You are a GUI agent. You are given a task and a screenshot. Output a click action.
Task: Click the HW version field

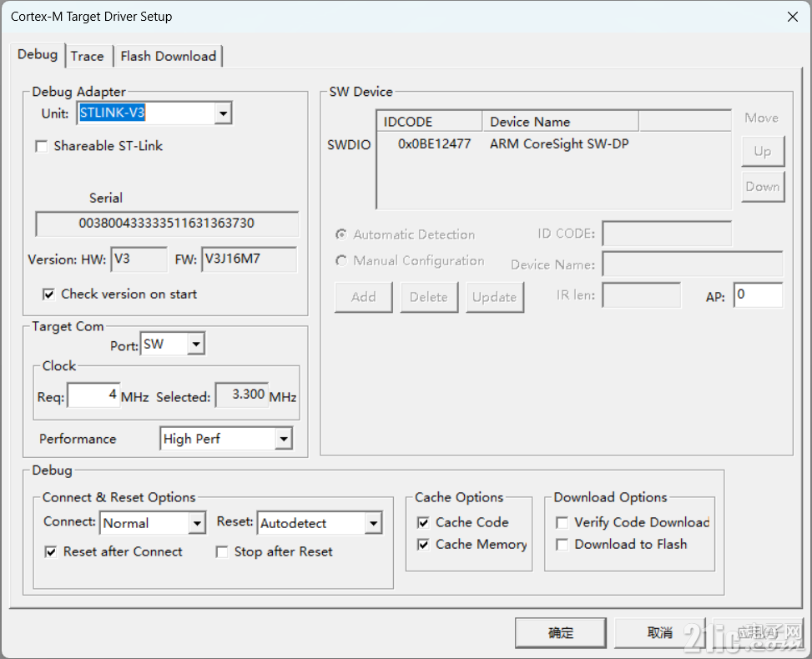tap(139, 259)
